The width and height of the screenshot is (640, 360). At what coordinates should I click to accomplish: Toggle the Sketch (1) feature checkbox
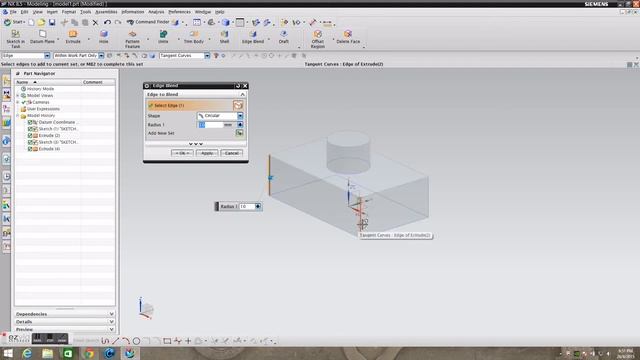tap(30, 129)
